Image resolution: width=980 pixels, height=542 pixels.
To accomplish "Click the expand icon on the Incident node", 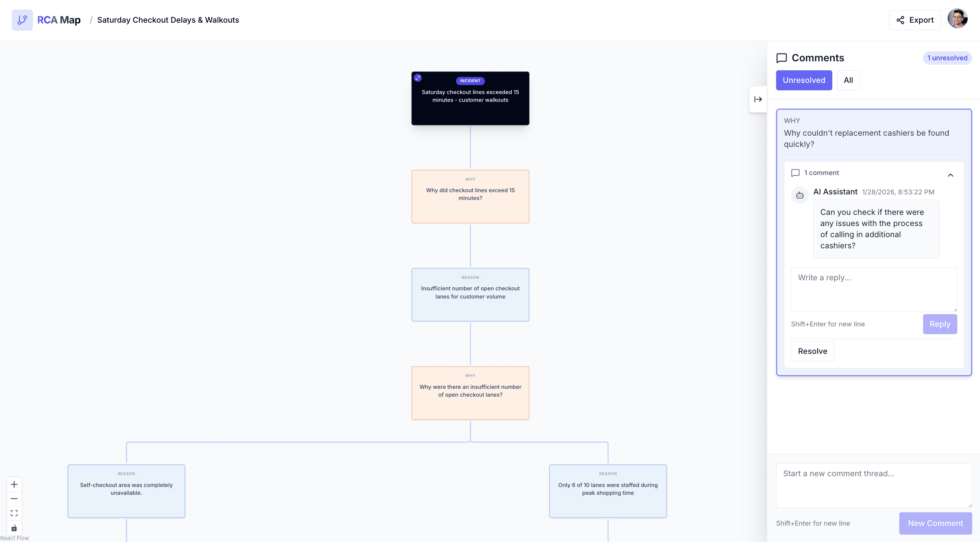I will click(418, 78).
